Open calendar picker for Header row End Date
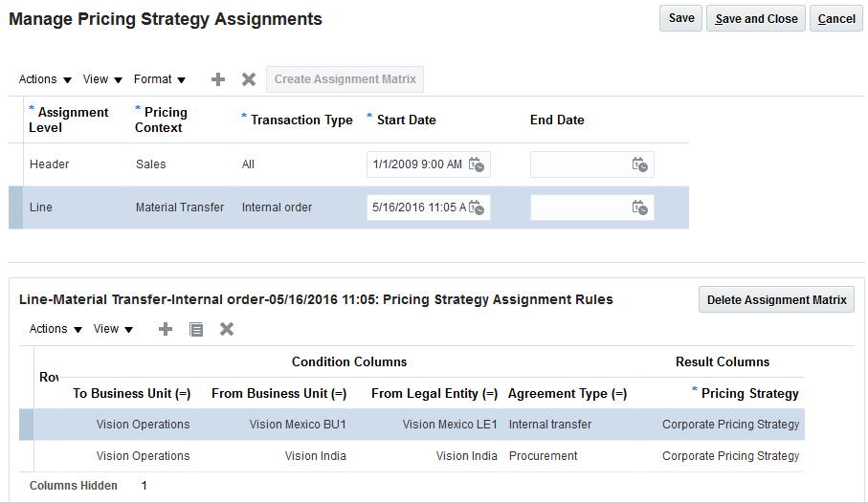Viewport: 868px width, 503px height. point(640,164)
